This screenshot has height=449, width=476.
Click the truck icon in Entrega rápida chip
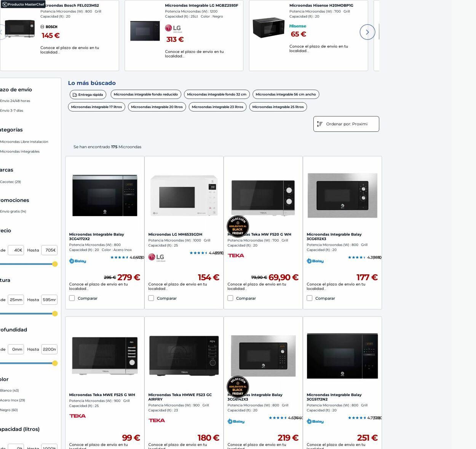(x=75, y=95)
